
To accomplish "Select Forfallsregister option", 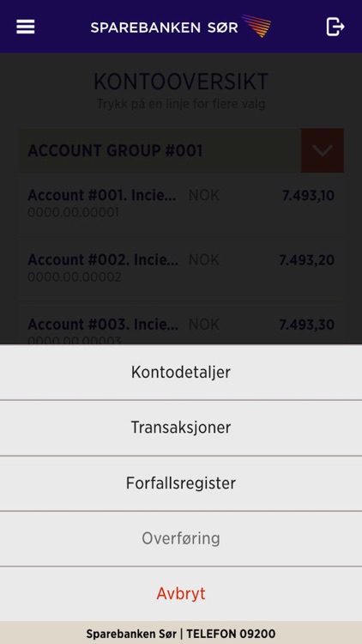I will pos(181,483).
